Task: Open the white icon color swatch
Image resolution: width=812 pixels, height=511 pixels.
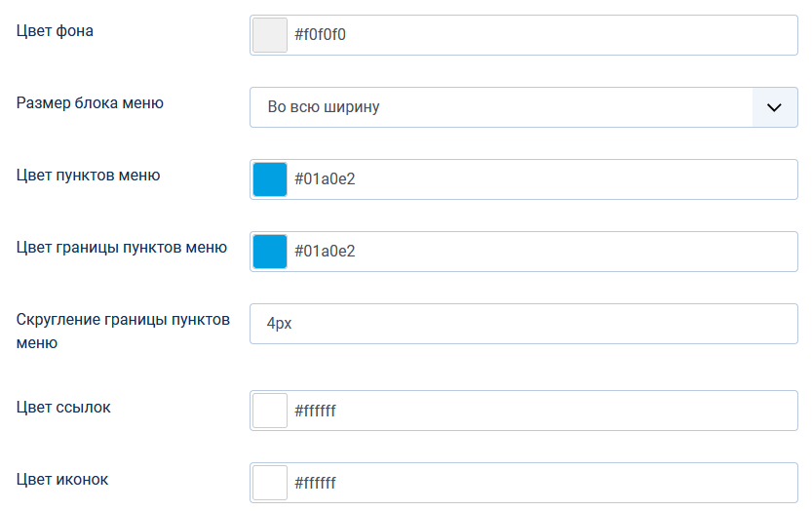Action: pos(270,483)
